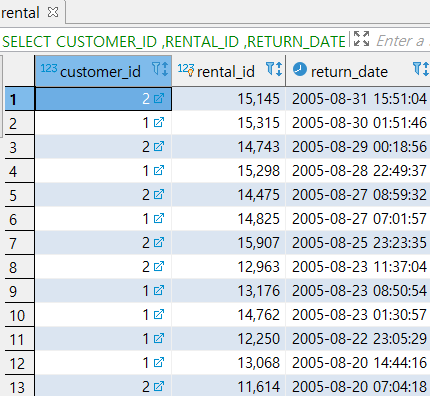430x396 pixels.
Task: Click rental_id cell 15,298
Action: click(x=229, y=171)
